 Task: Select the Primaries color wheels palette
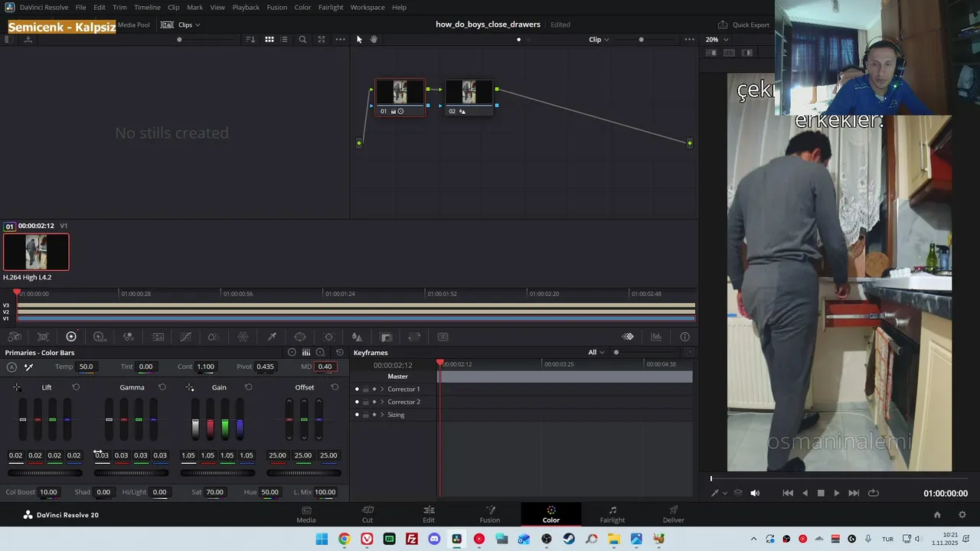click(x=71, y=337)
